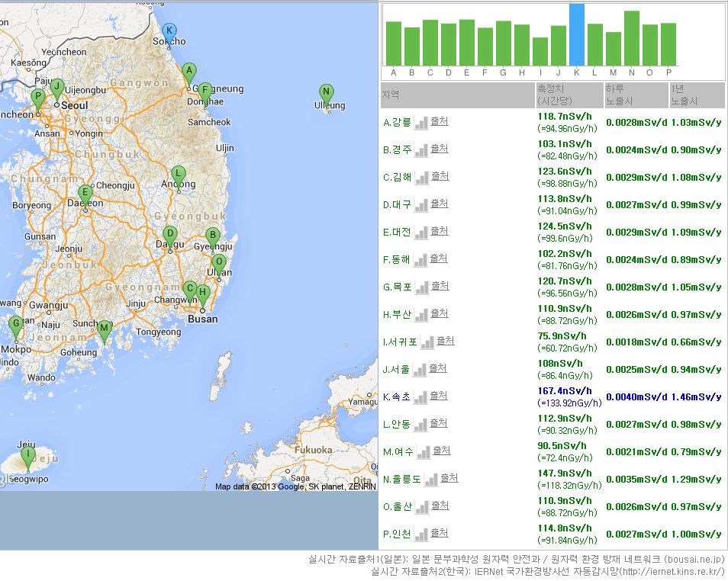Click graph icon next to K.속초
This screenshot has width=728, height=581.
(420, 398)
